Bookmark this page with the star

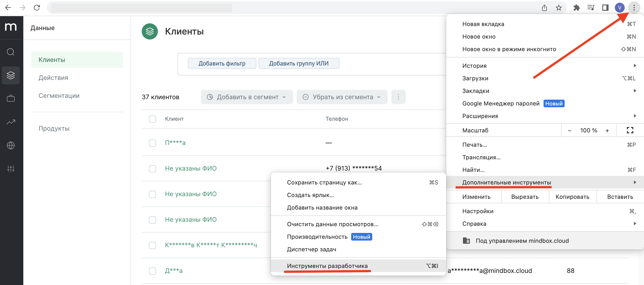click(559, 8)
